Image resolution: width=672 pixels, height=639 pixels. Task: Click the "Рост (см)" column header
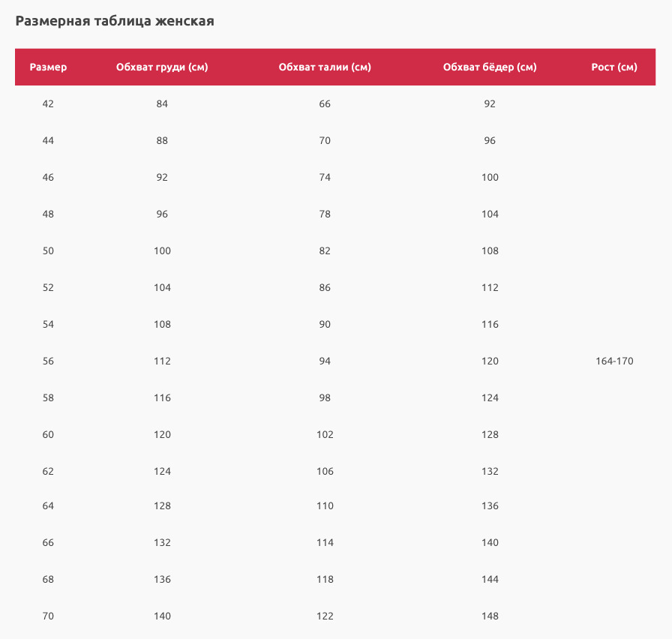click(614, 67)
